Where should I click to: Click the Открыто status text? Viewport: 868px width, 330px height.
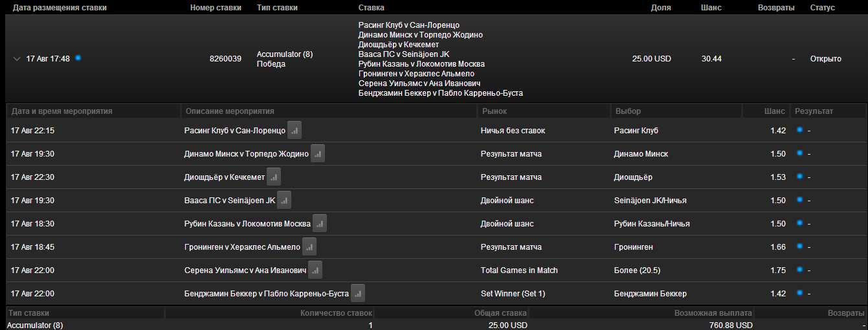[x=825, y=59]
